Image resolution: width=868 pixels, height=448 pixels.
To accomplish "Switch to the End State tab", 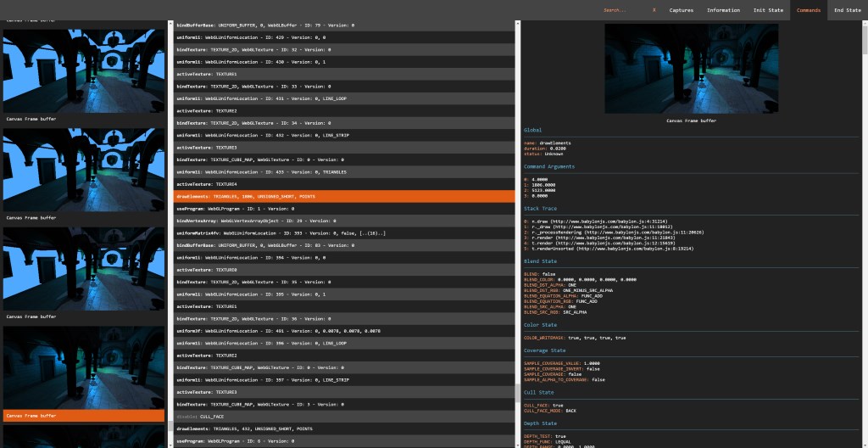I will (847, 10).
